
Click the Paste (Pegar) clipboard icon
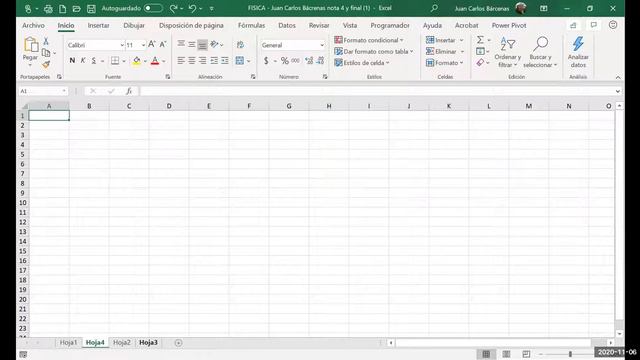31,44
